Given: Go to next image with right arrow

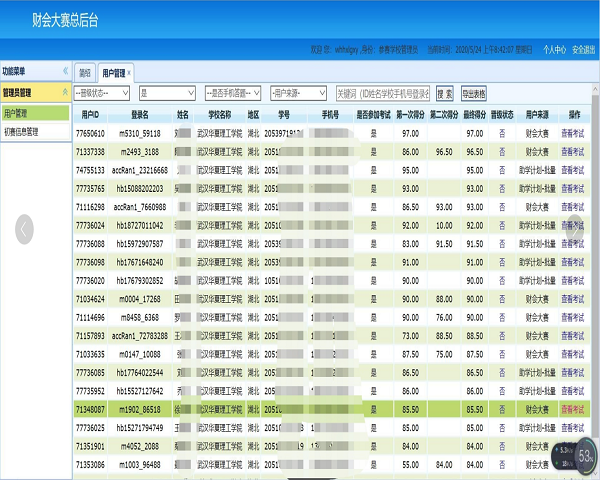Looking at the screenshot, I should coord(575,229).
